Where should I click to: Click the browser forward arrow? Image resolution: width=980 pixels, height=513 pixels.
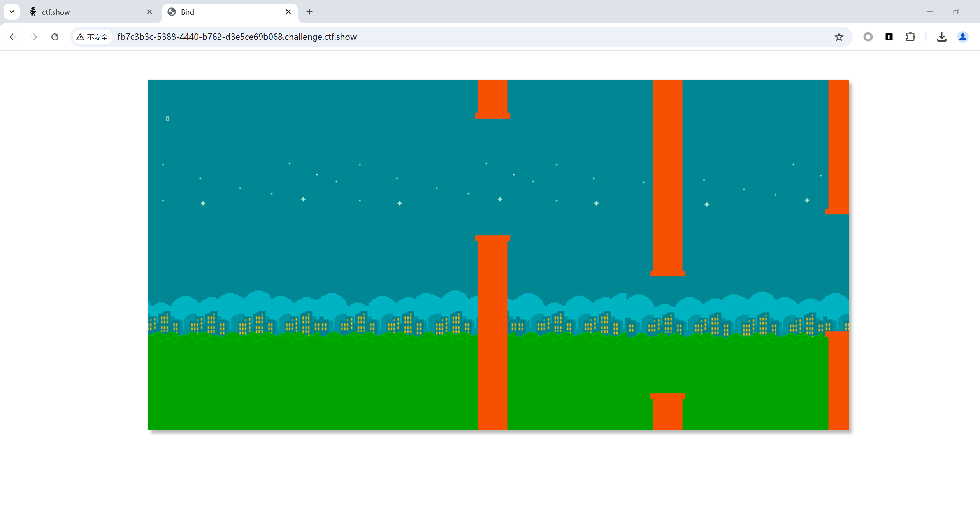click(x=34, y=37)
